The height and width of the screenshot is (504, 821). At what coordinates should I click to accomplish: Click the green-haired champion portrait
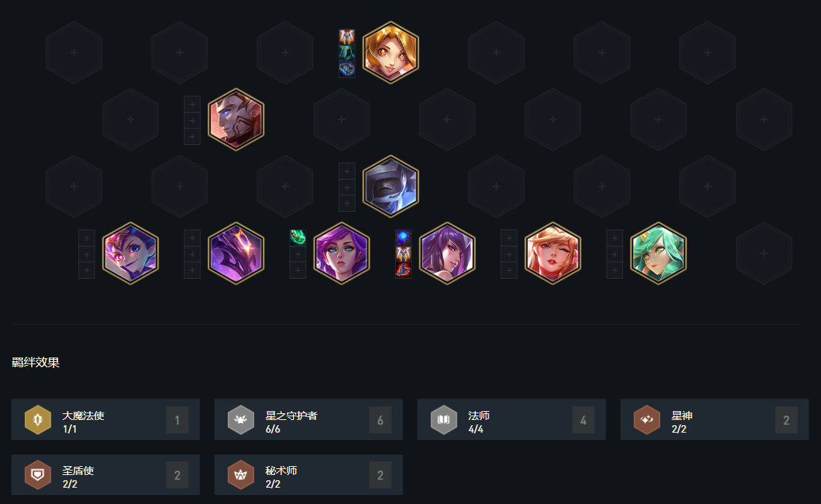pos(658,253)
